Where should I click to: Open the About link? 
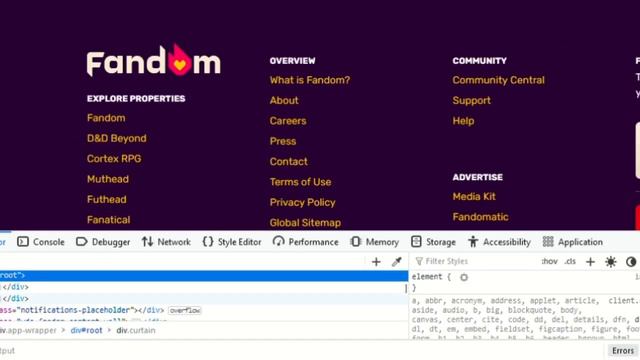click(284, 100)
